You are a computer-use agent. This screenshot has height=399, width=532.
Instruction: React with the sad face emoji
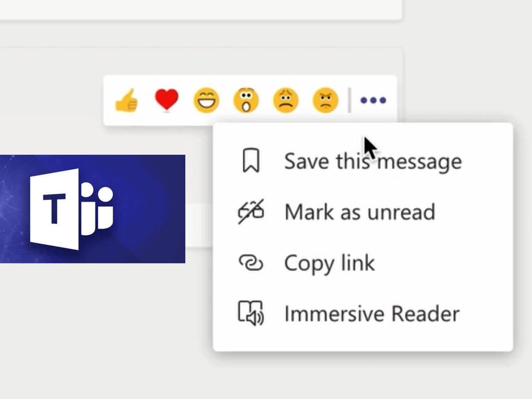286,100
